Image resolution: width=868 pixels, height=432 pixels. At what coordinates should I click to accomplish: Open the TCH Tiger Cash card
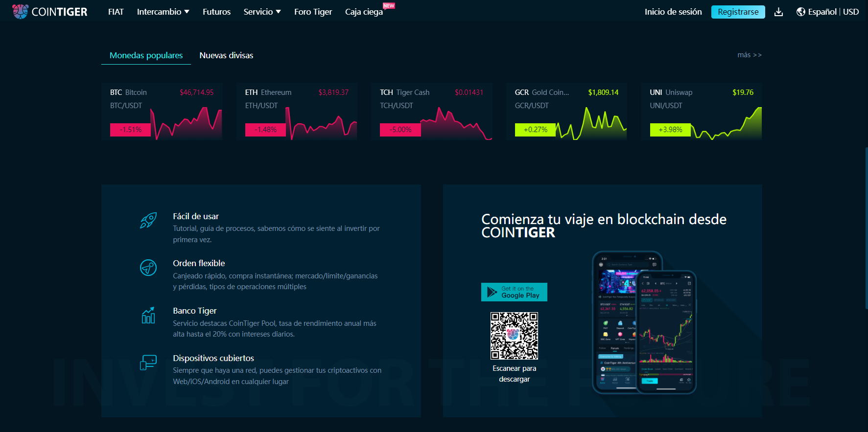point(431,112)
